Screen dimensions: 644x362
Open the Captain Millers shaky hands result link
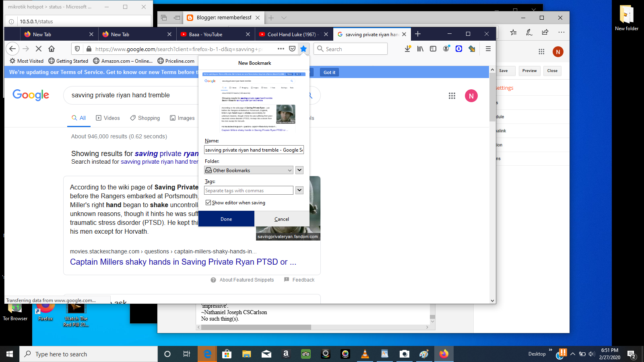point(183,262)
